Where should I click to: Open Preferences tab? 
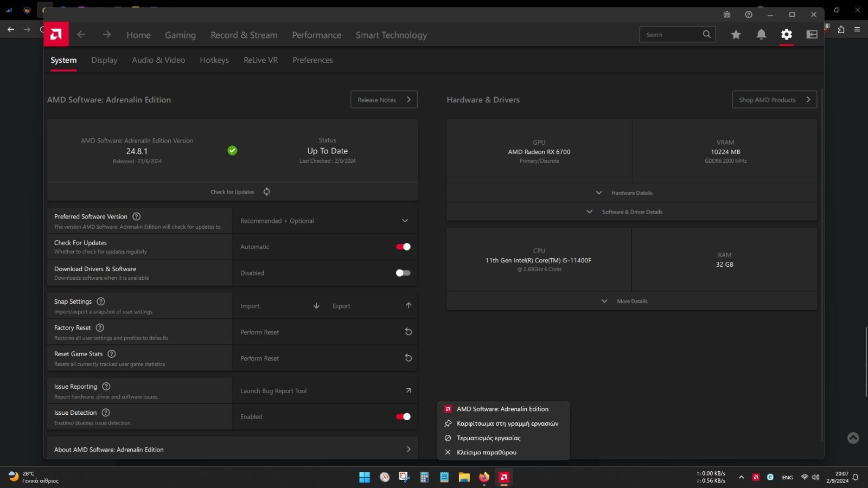(x=312, y=60)
